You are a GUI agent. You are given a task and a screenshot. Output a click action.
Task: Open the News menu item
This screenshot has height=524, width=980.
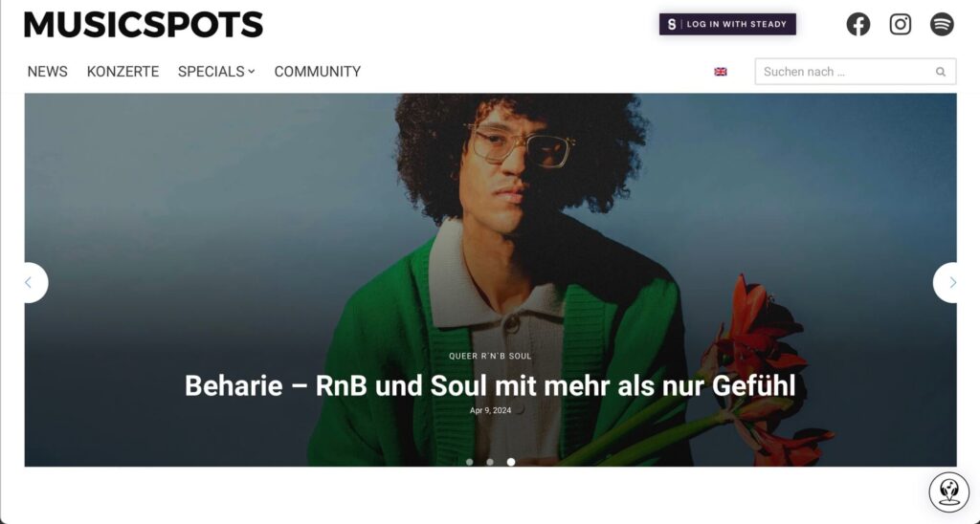click(x=48, y=72)
